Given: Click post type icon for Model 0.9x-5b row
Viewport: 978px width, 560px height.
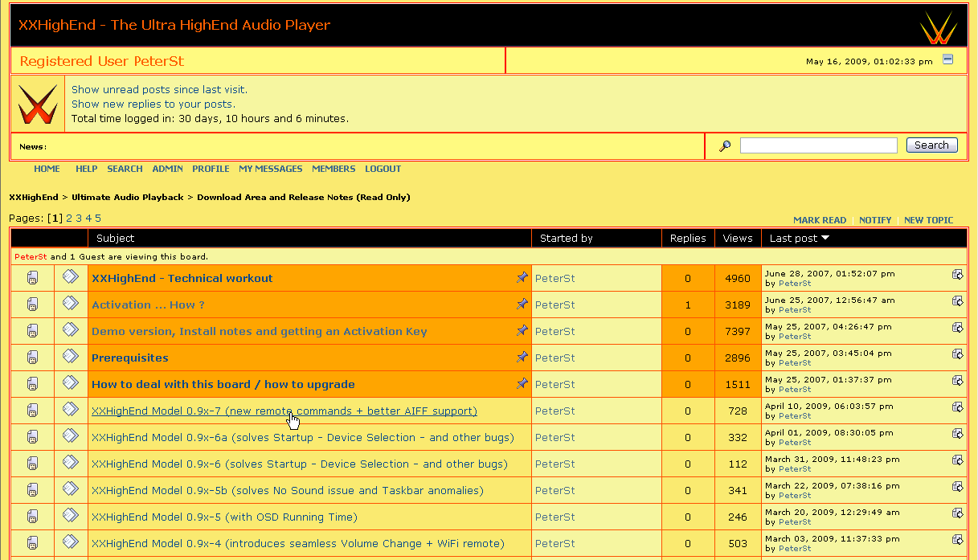Looking at the screenshot, I should click(71, 489).
